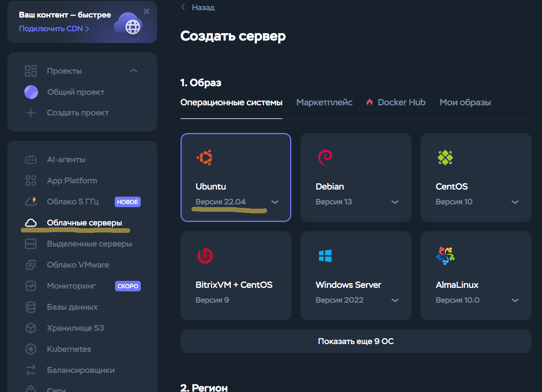Select the AlmaLinux card title
Image resolution: width=542 pixels, height=392 pixels.
point(457,285)
